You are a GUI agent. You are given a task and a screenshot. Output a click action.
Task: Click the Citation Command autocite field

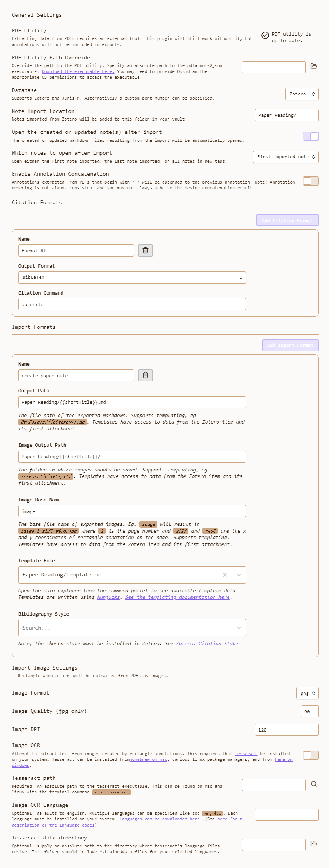pyautogui.click(x=132, y=304)
